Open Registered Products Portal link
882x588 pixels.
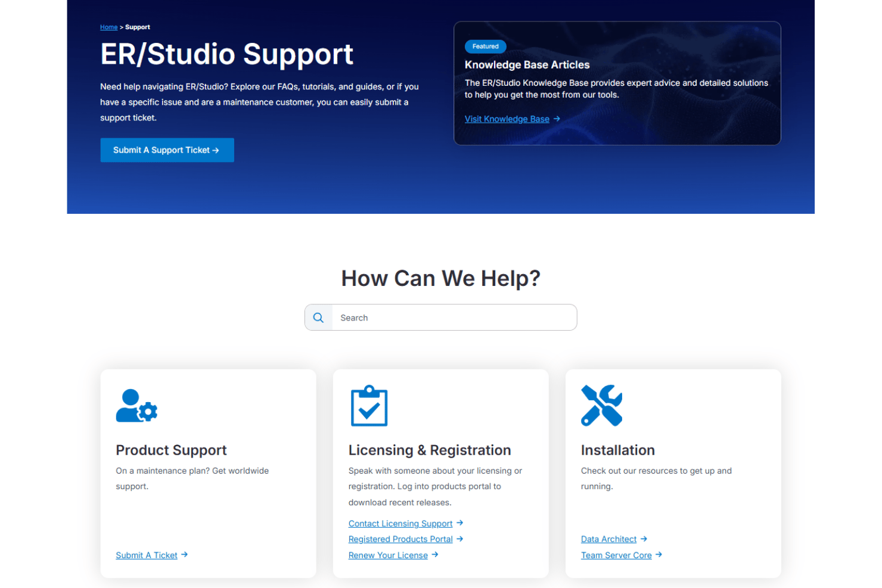click(x=400, y=539)
